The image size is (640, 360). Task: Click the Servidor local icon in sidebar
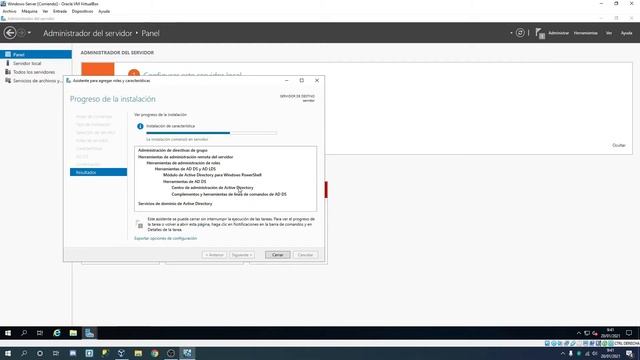coord(8,63)
